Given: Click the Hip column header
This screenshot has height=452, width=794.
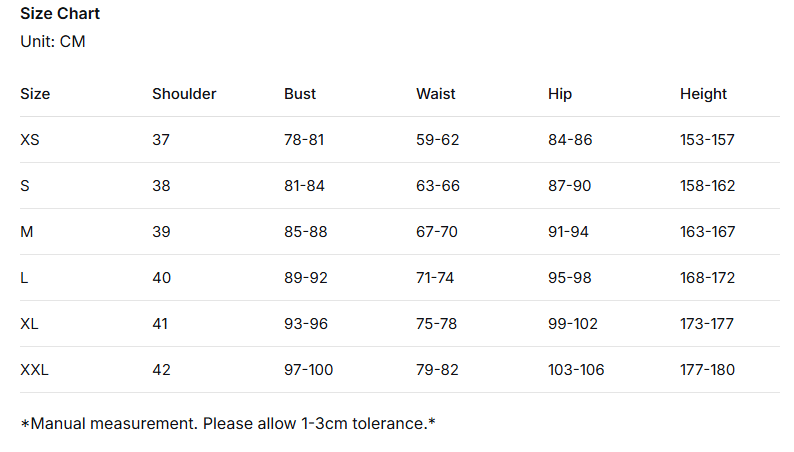Looking at the screenshot, I should pyautogui.click(x=560, y=94).
